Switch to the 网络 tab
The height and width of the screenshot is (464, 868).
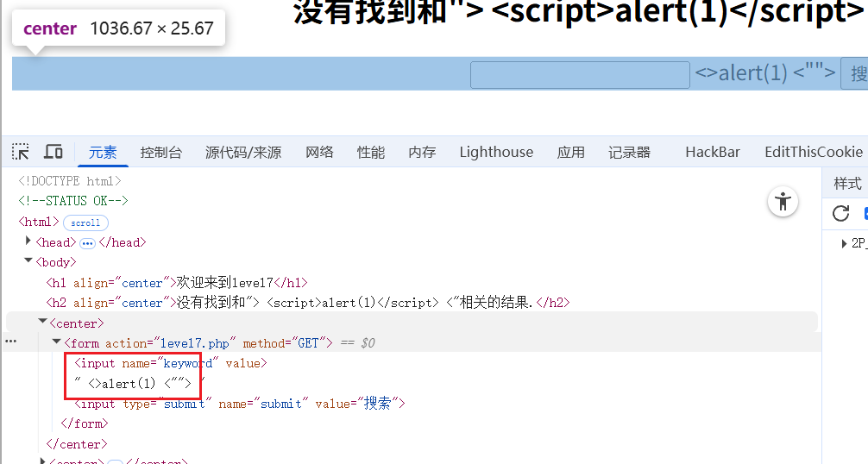[x=319, y=152]
